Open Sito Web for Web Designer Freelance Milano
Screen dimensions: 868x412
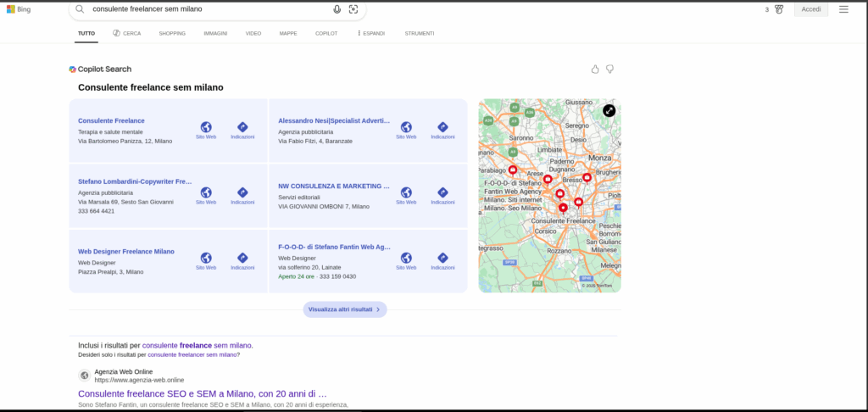[206, 261]
